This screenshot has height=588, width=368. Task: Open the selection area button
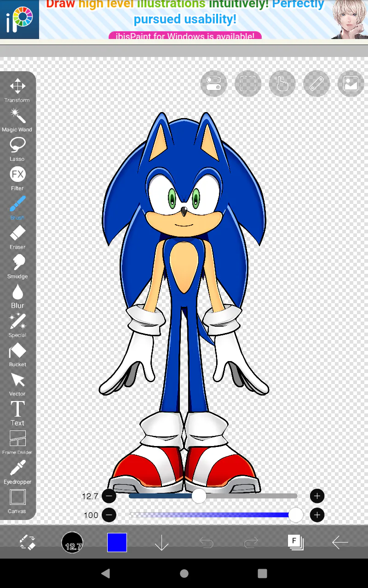pyautogui.click(x=248, y=84)
